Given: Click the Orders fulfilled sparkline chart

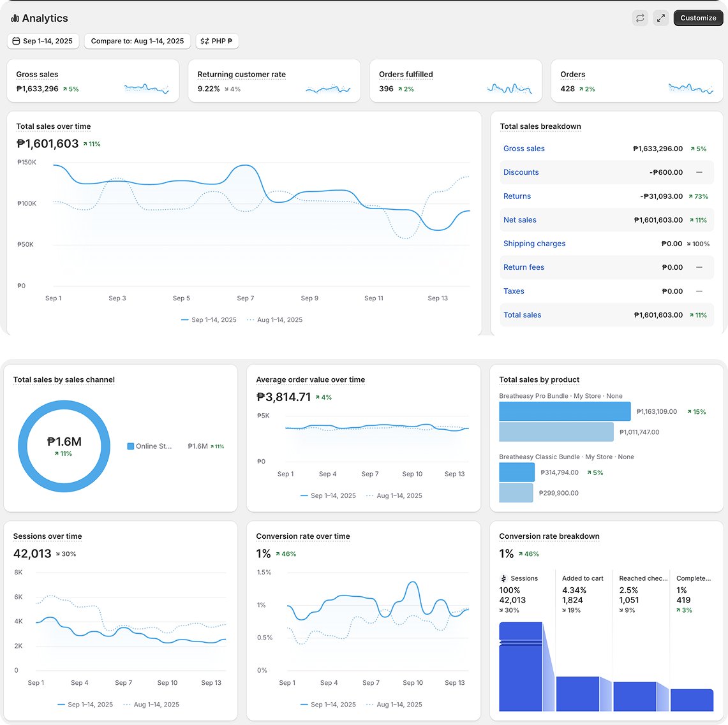Looking at the screenshot, I should point(509,89).
